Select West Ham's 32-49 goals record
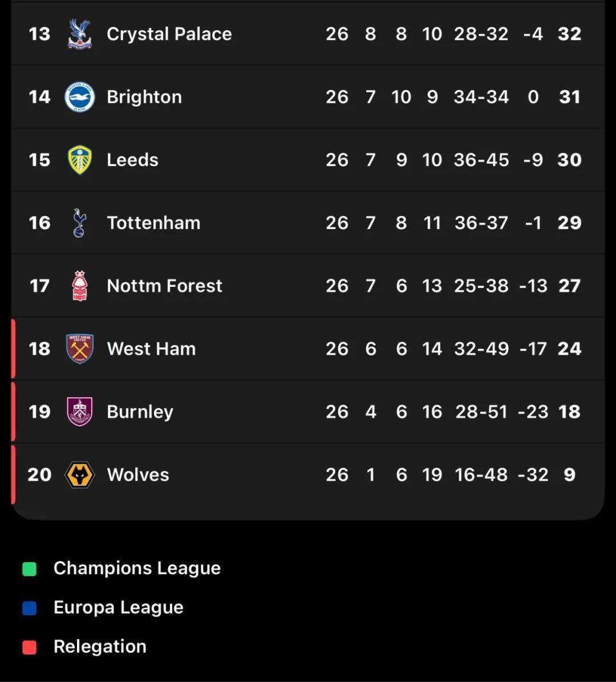 481,348
